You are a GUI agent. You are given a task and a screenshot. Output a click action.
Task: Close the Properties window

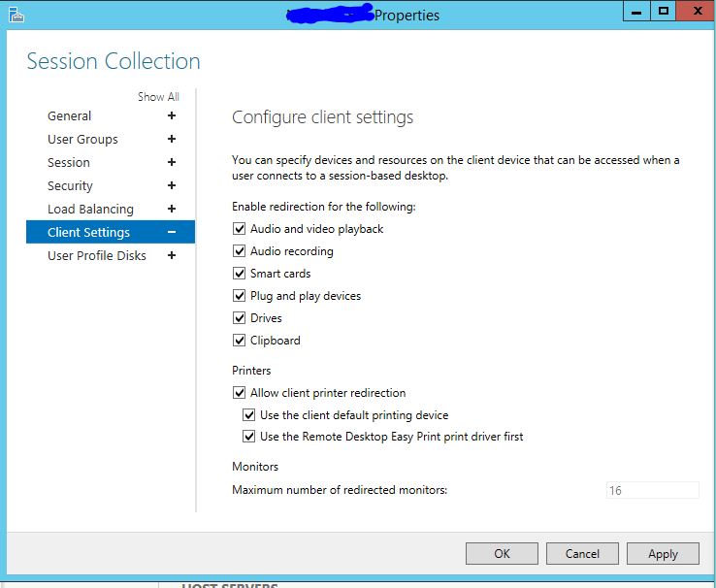[x=696, y=11]
